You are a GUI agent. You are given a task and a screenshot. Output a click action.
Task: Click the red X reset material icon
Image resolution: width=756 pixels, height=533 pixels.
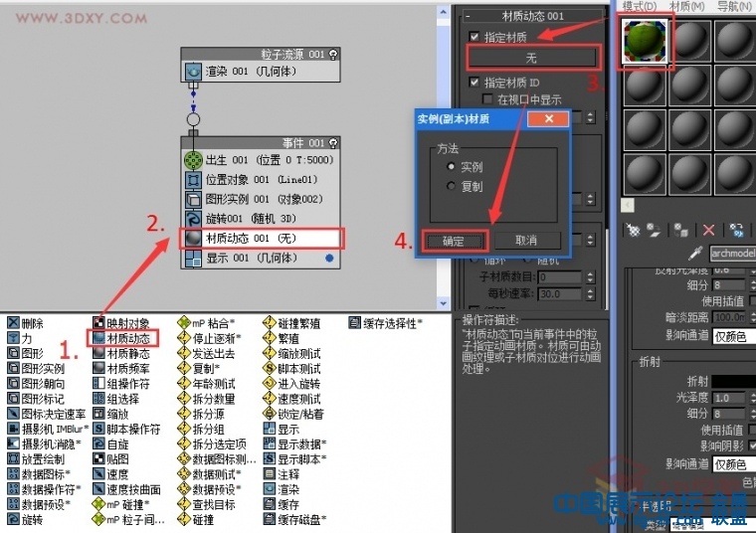pos(708,231)
